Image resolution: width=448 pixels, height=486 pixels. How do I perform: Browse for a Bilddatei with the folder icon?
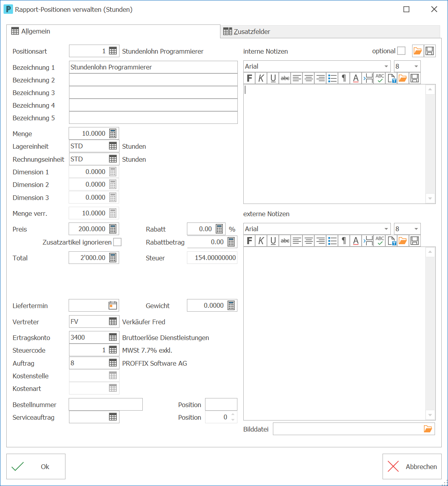pyautogui.click(x=428, y=429)
